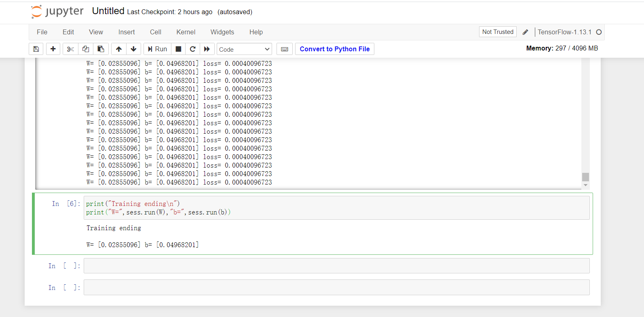Open the Widgets menu
This screenshot has height=317, width=644.
(x=222, y=32)
